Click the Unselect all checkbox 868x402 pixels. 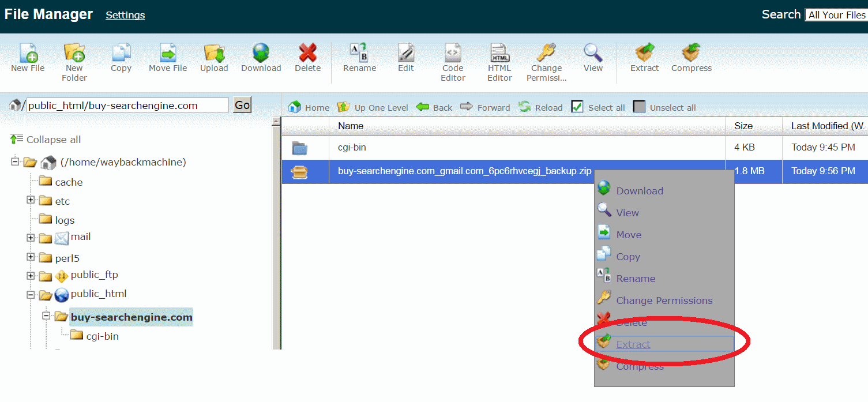639,107
